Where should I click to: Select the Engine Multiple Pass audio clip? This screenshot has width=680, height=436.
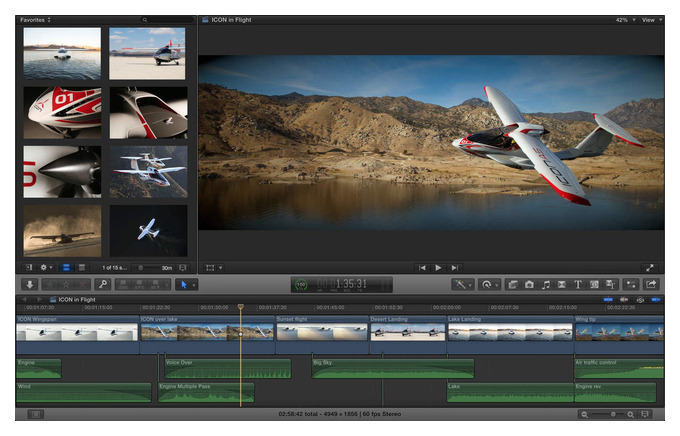(206, 392)
